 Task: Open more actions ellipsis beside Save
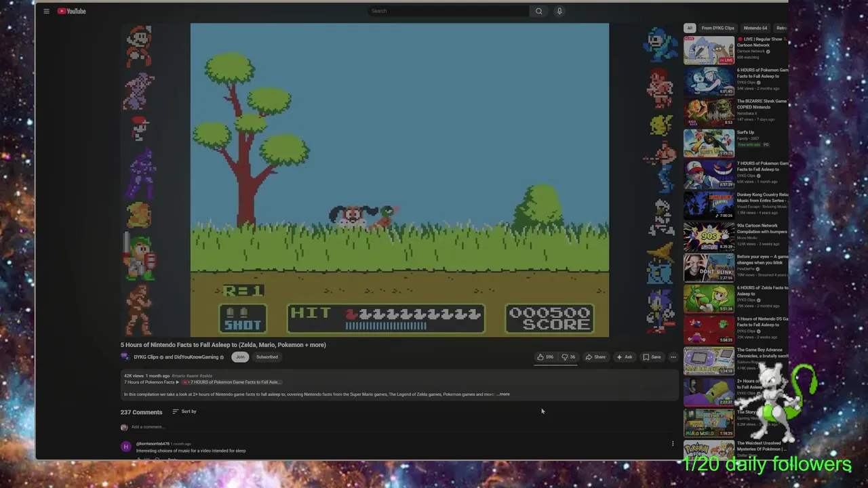pyautogui.click(x=673, y=357)
